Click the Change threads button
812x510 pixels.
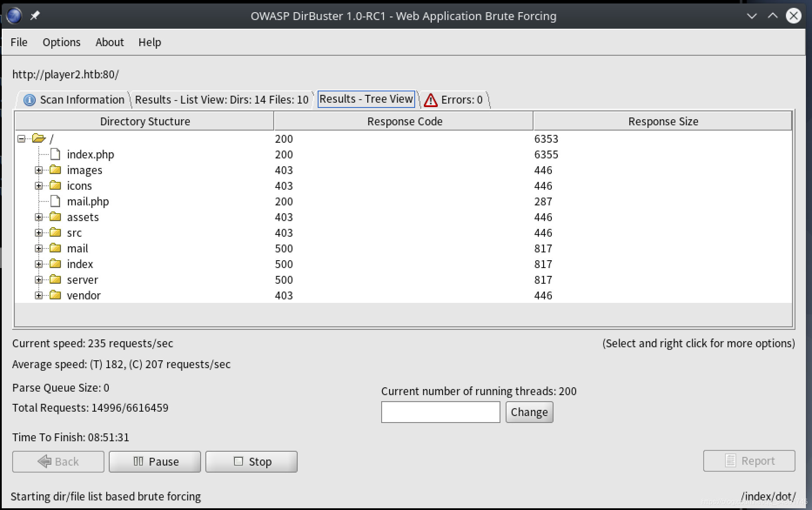coord(529,412)
